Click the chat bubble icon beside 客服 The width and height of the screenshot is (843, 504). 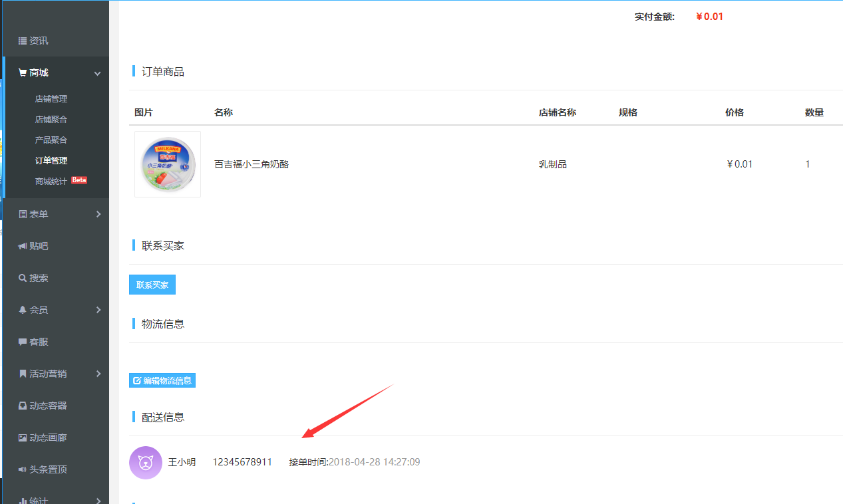click(23, 342)
